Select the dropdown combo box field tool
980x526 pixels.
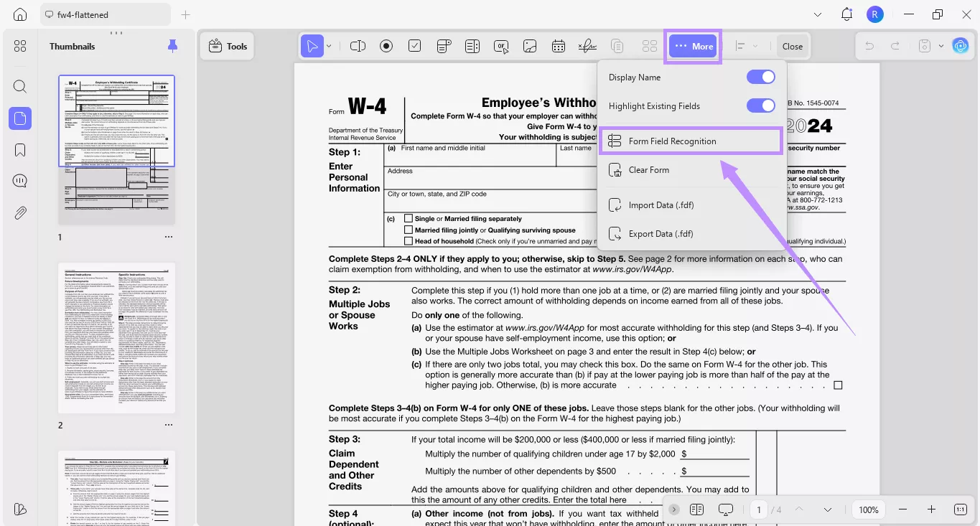[x=444, y=46]
